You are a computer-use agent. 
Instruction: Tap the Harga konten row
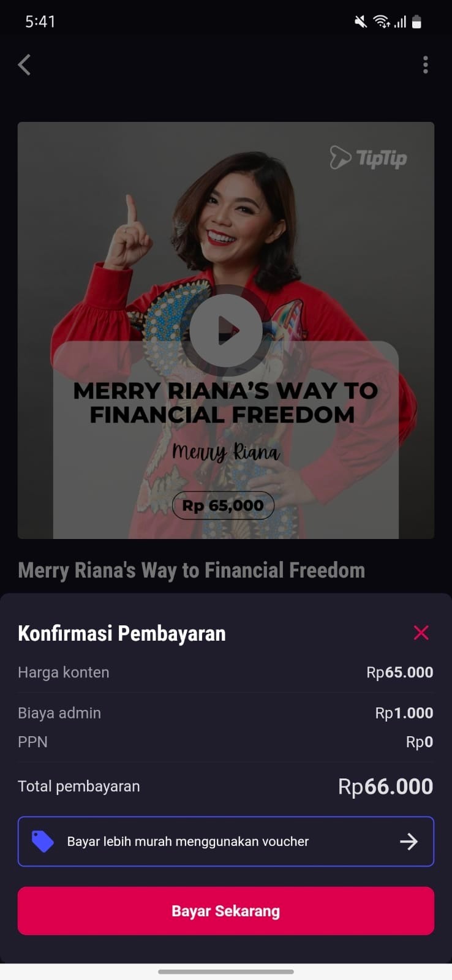click(226, 673)
